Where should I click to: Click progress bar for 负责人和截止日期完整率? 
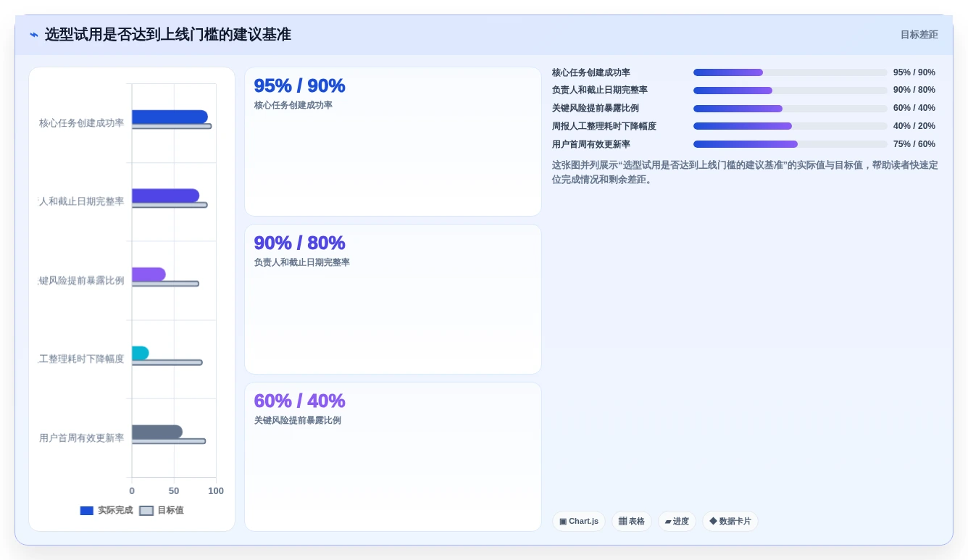click(790, 91)
